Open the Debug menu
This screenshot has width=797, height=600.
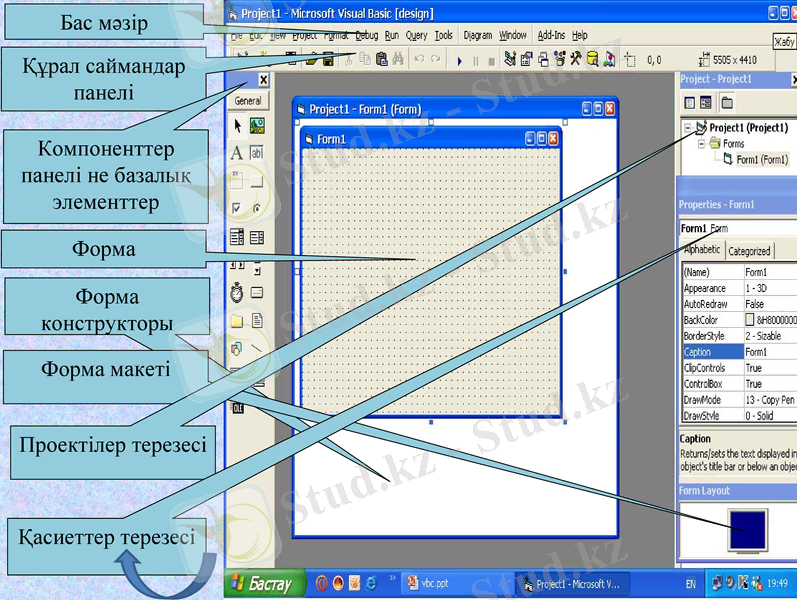366,35
